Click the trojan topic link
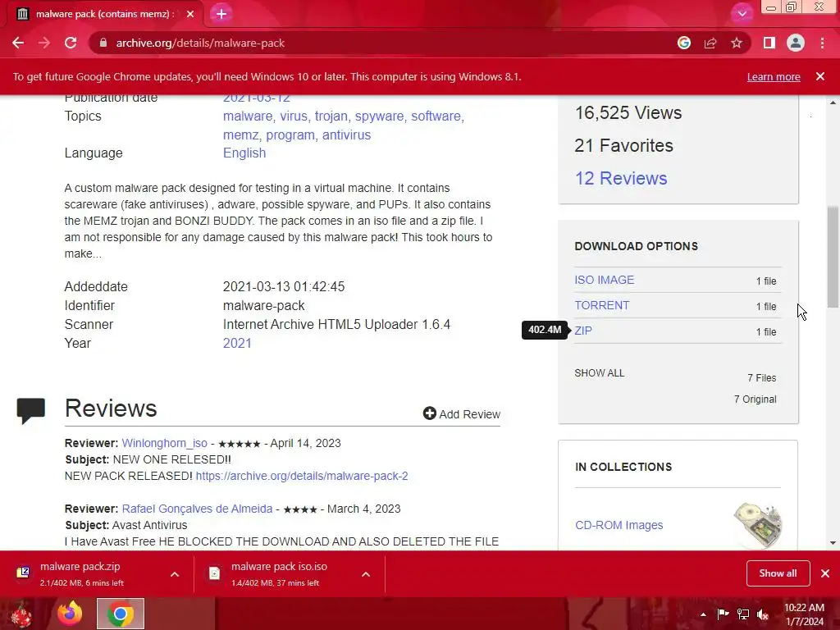This screenshot has height=630, width=840. [331, 116]
